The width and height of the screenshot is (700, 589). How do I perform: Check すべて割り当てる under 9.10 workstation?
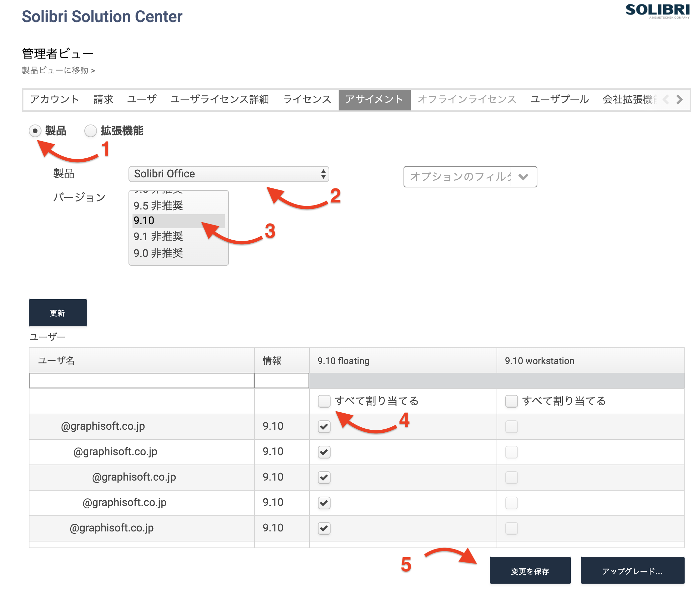coord(511,401)
